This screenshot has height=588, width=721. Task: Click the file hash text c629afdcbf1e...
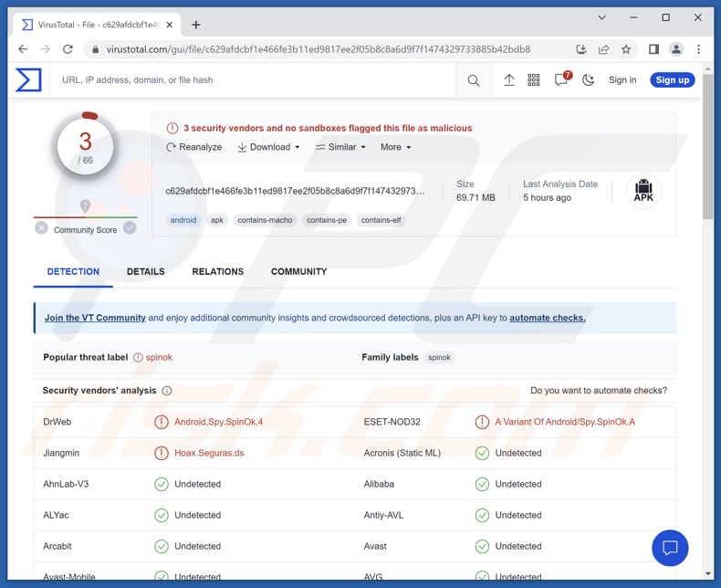(x=295, y=191)
